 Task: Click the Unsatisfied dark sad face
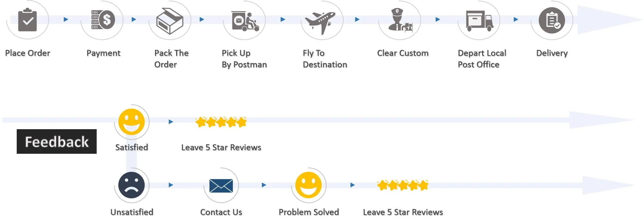[x=131, y=185]
